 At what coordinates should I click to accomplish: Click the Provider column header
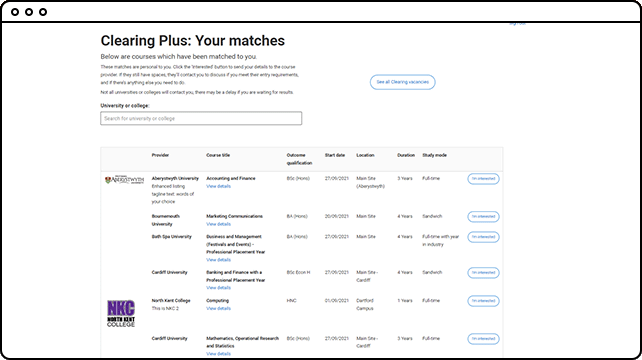160,155
